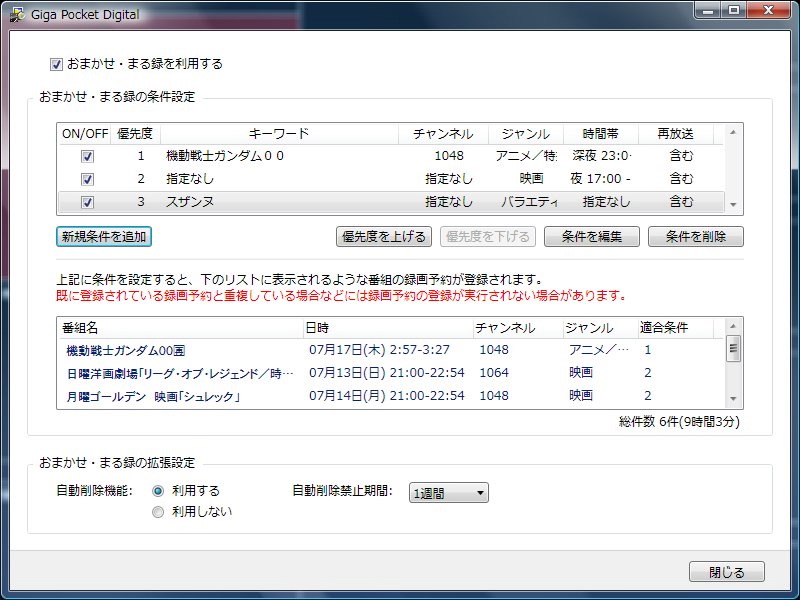The width and height of the screenshot is (800, 600).
Task: Uncheck the 機動戦士ガンダム００ condition checkbox
Action: tap(87, 156)
